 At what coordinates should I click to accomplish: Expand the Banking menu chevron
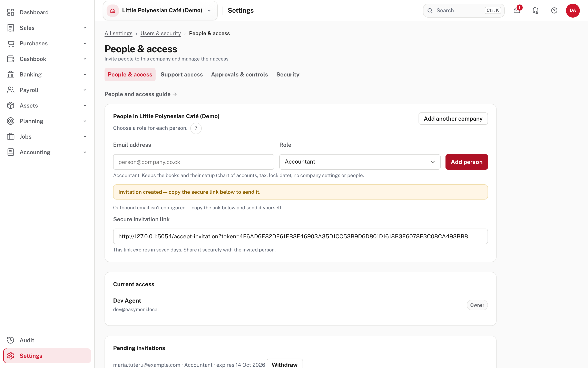coord(85,74)
